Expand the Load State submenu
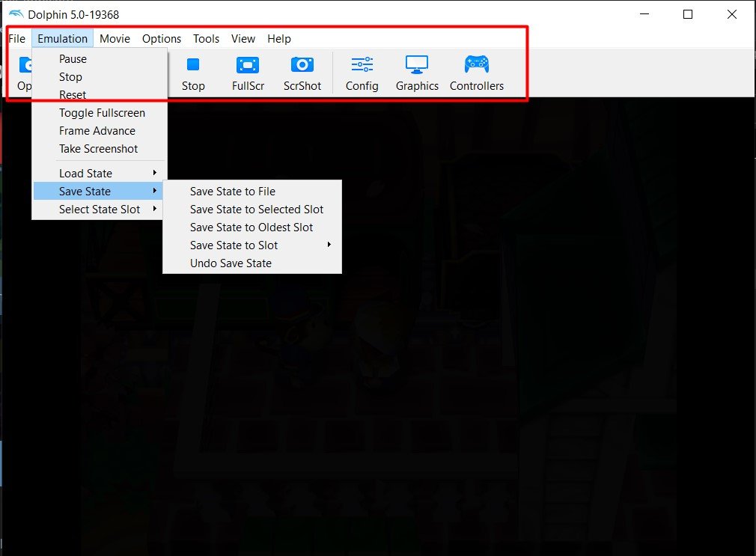Viewport: 756px width, 556px height. (100, 173)
